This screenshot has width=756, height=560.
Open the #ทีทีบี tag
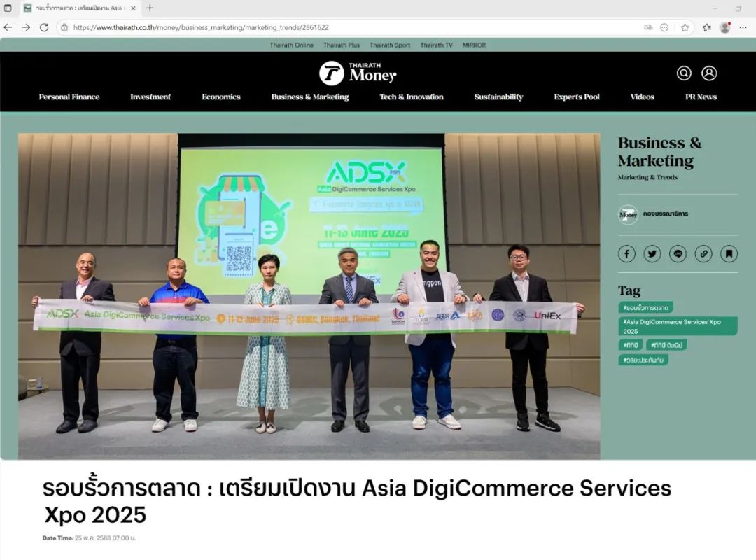pyautogui.click(x=631, y=345)
